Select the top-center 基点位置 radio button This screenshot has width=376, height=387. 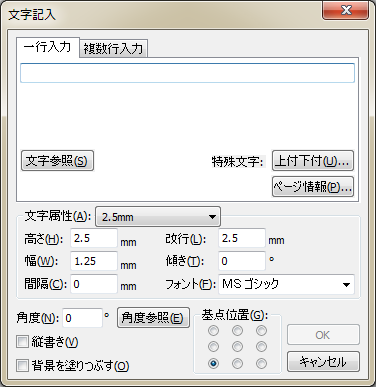(237, 331)
